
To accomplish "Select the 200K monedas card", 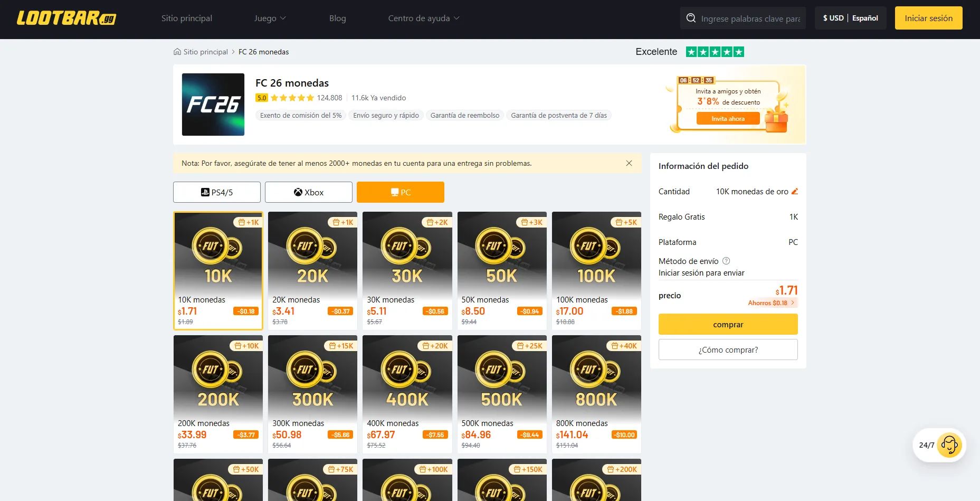I will [218, 394].
